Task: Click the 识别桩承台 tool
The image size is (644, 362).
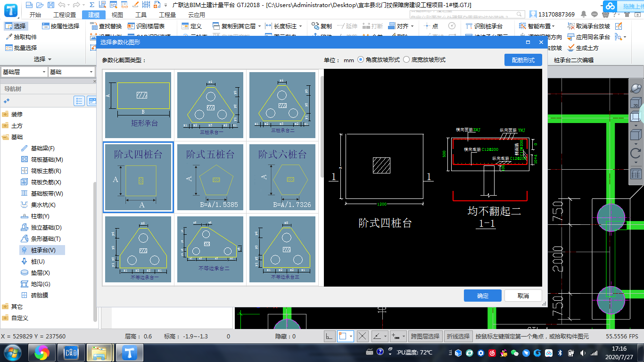Action: (484, 26)
